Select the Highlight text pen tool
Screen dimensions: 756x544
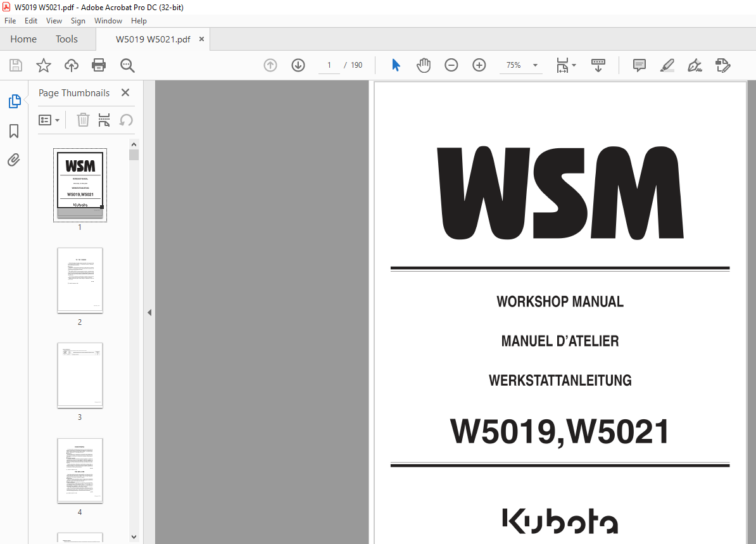[667, 65]
